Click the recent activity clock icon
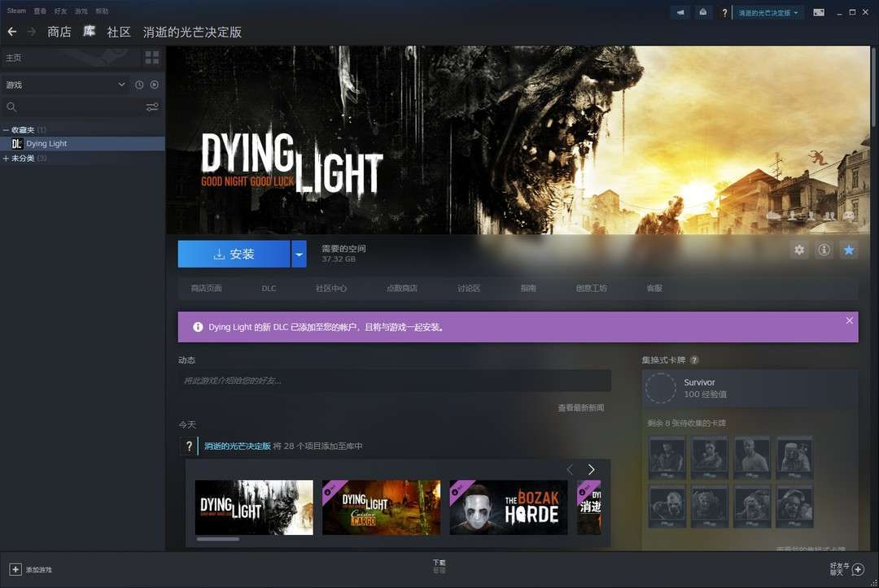 [x=139, y=85]
